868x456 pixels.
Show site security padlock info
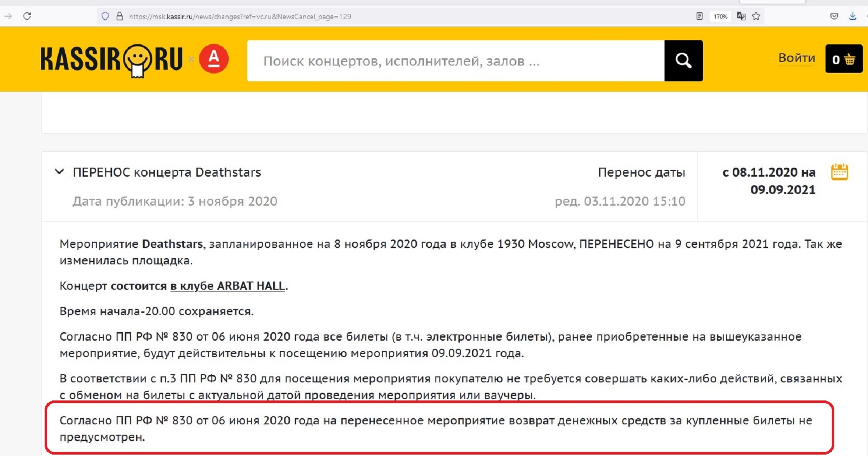point(120,16)
